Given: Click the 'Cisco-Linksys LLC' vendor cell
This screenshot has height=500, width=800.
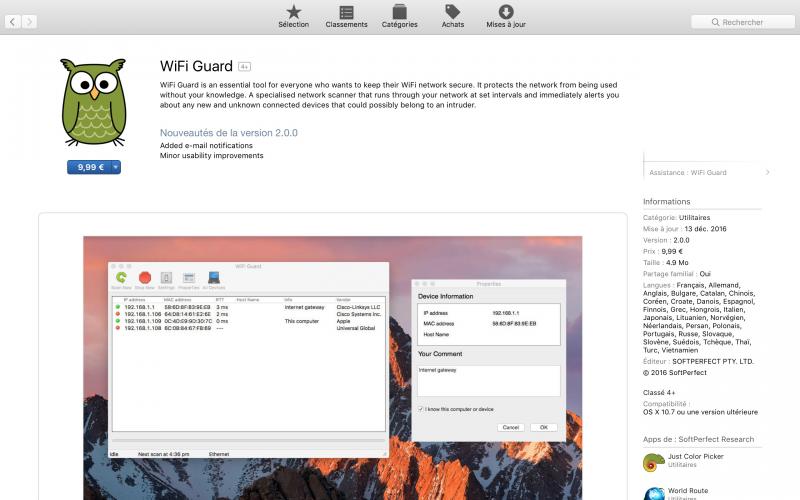Looking at the screenshot, I should (358, 307).
